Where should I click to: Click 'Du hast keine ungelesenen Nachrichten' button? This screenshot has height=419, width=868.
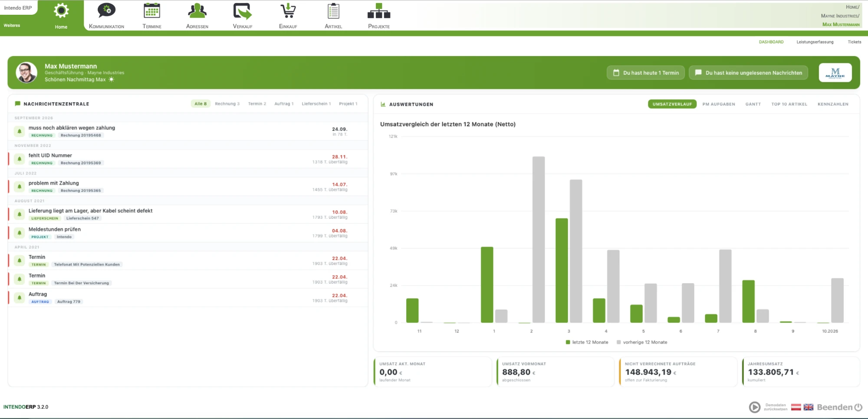749,73
